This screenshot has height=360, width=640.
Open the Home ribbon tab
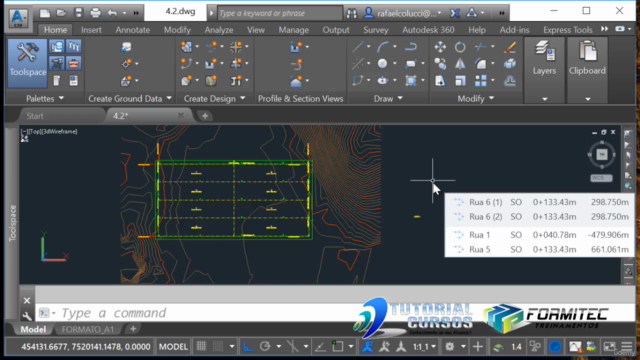tap(55, 30)
